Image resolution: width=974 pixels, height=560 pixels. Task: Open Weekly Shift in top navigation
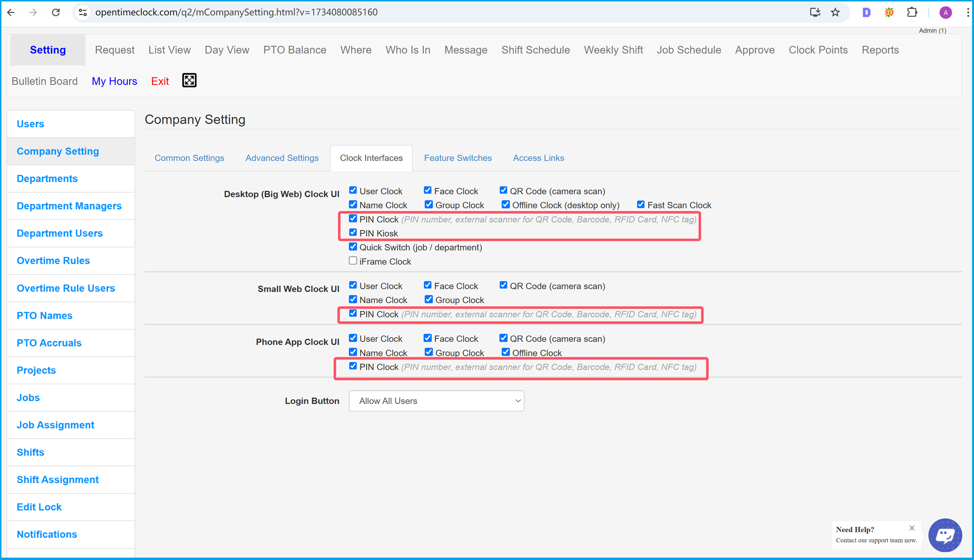click(x=613, y=50)
